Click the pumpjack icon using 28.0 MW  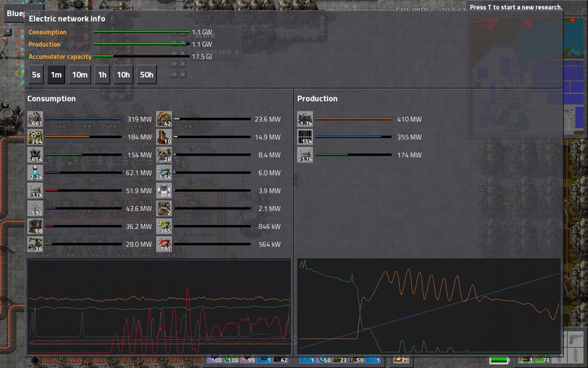tap(35, 245)
